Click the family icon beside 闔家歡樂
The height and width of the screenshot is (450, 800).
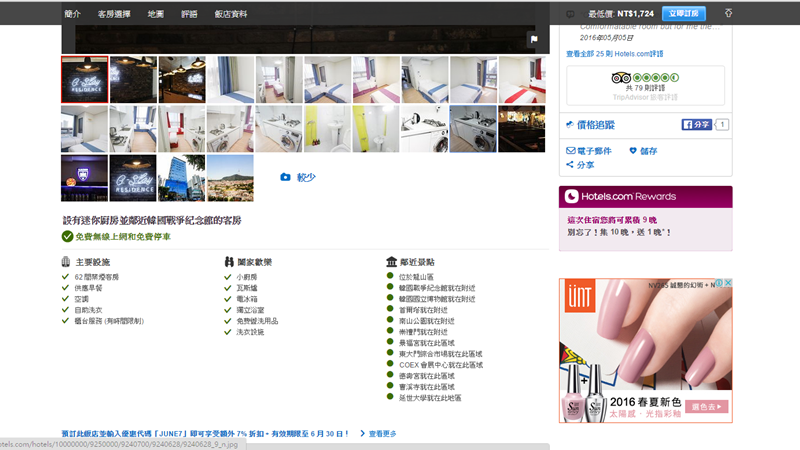tap(229, 262)
